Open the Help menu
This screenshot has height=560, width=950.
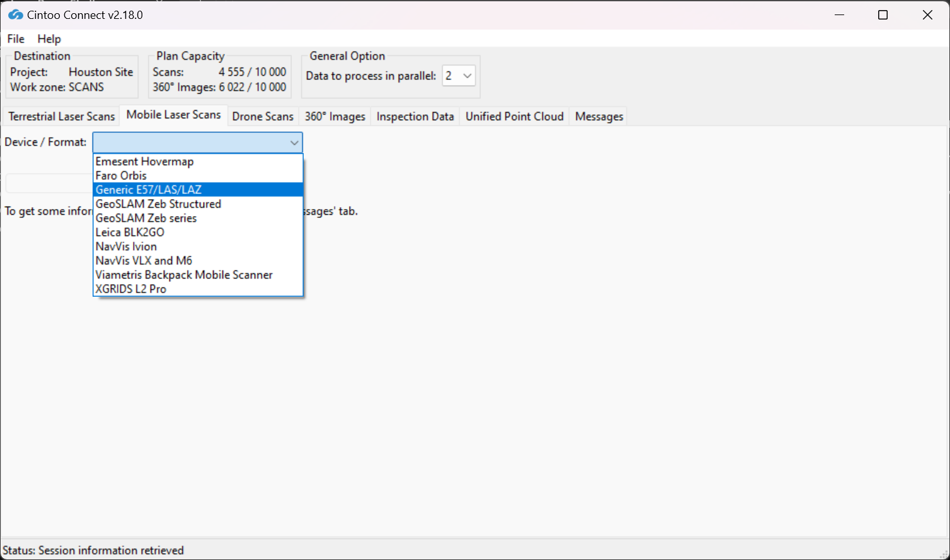point(49,39)
